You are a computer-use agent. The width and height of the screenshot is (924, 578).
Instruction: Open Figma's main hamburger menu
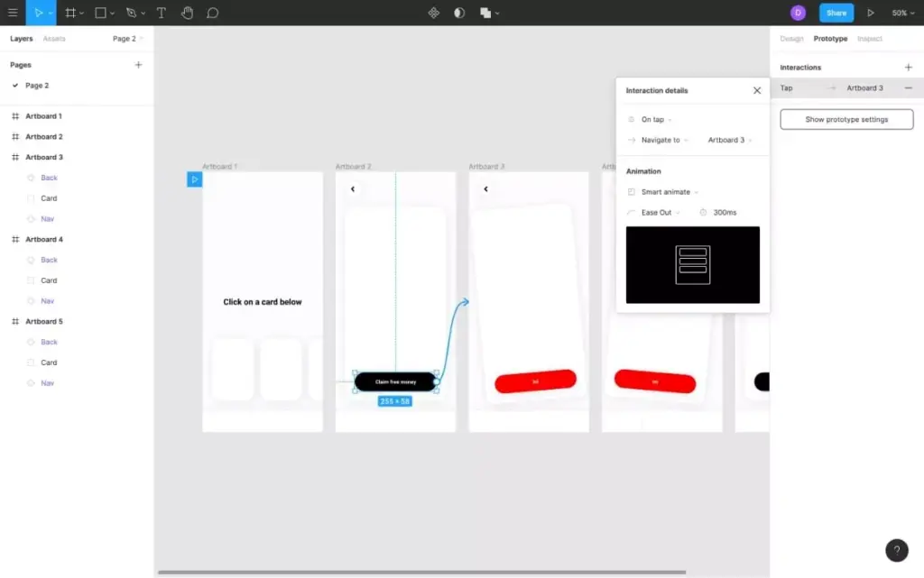pos(13,13)
